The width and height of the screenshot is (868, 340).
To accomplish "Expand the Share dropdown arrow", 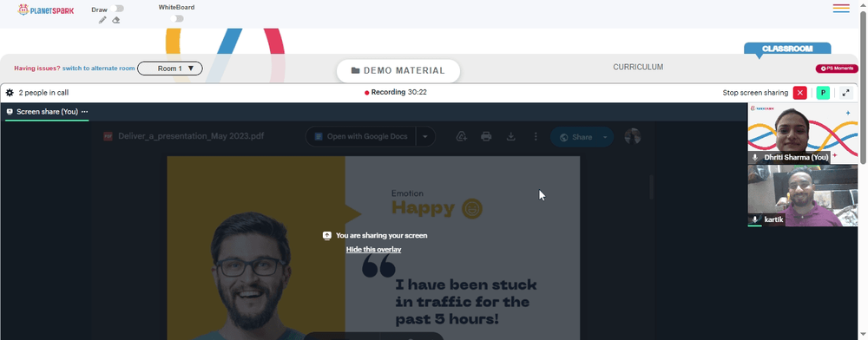I will [x=605, y=137].
